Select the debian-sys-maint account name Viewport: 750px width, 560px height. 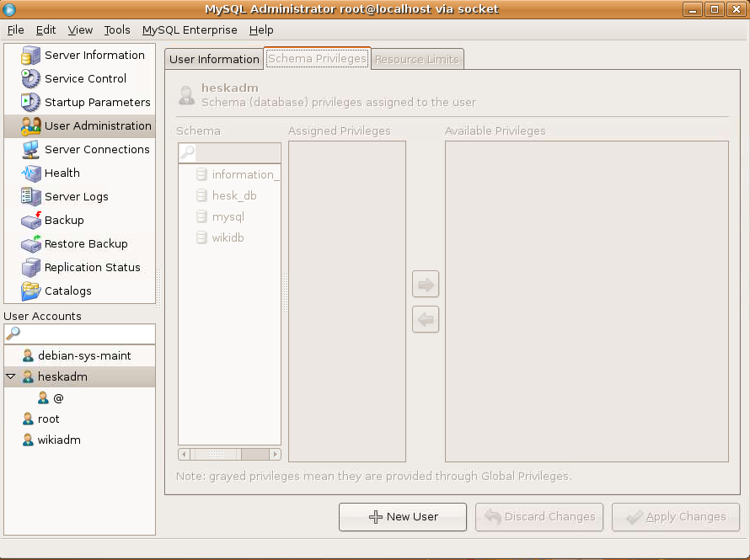point(84,356)
